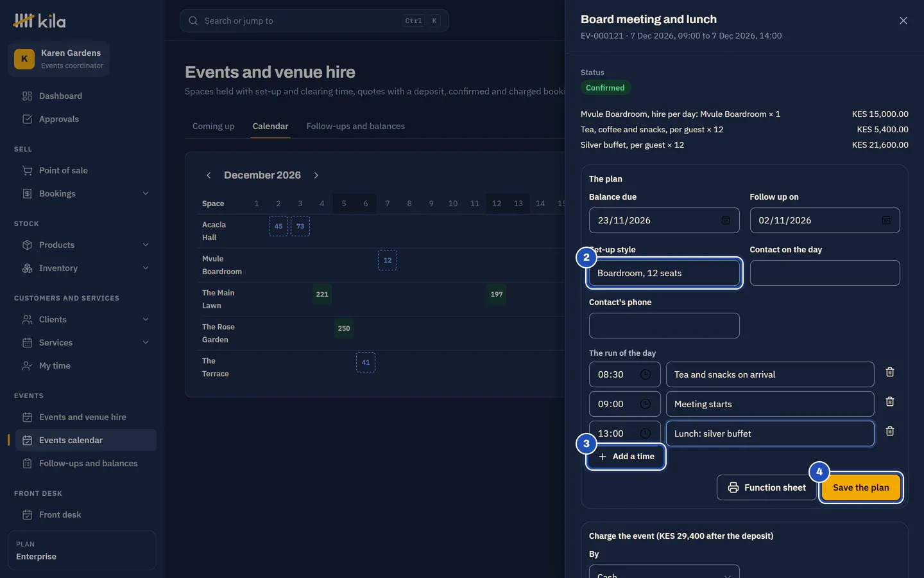The height and width of the screenshot is (578, 924).
Task: Go to previous month in calendar
Action: click(209, 175)
